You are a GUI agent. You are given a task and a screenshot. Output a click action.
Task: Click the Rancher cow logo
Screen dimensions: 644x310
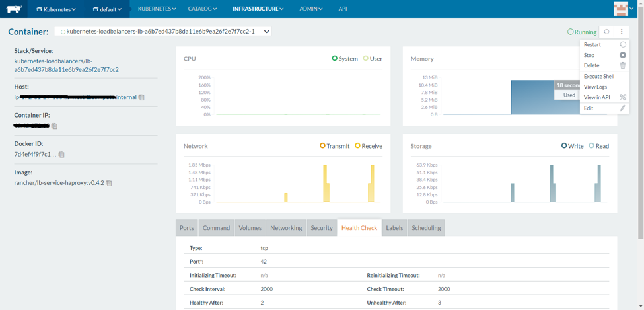13,9
